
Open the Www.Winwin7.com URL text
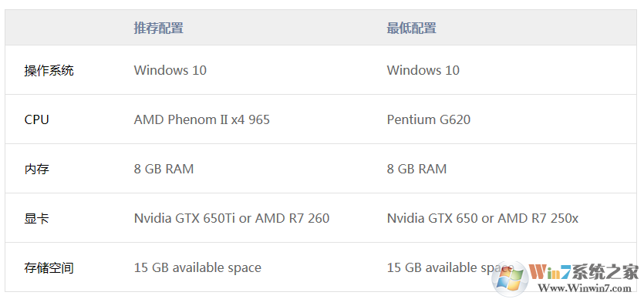(x=585, y=288)
